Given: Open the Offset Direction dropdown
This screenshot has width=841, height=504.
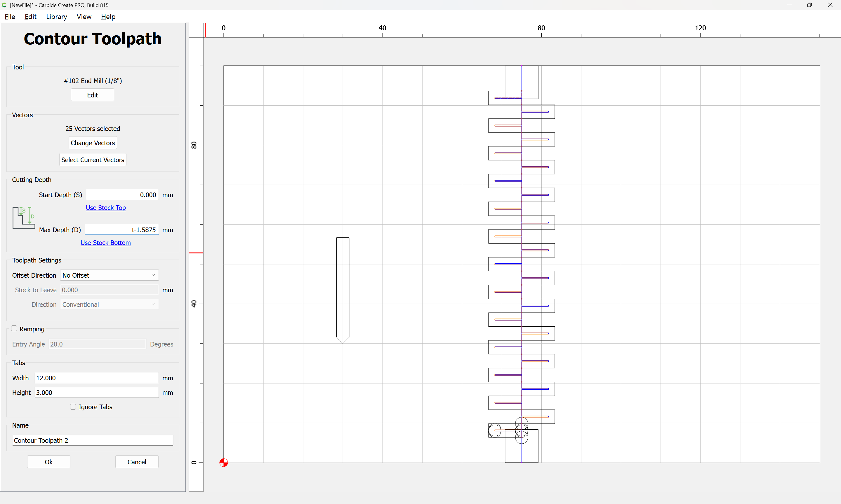Looking at the screenshot, I should point(110,275).
